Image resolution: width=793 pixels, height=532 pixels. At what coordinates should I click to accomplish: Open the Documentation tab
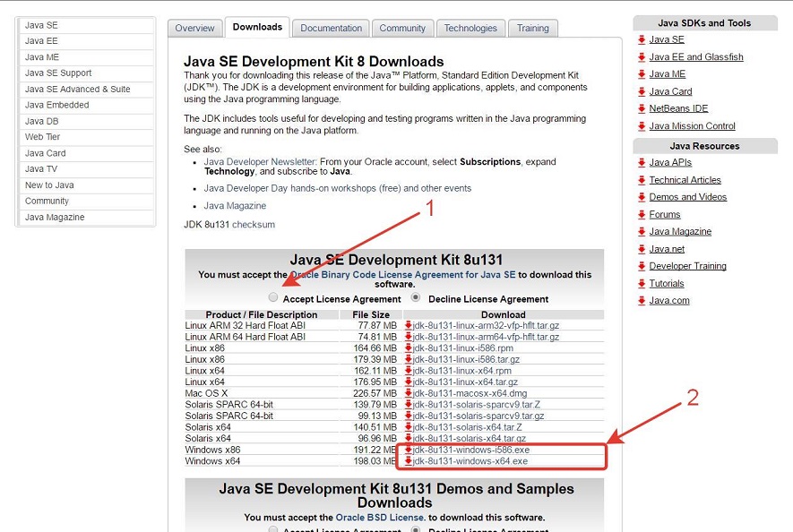332,29
